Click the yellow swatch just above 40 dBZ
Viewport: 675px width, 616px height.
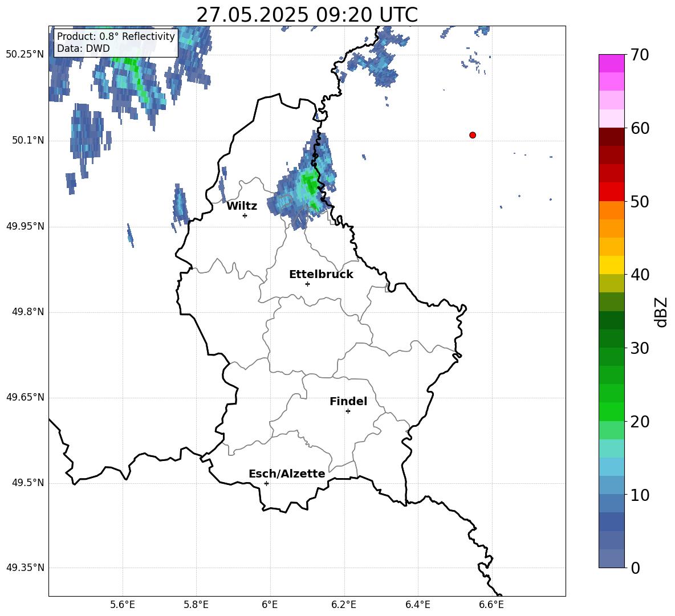[611, 265]
